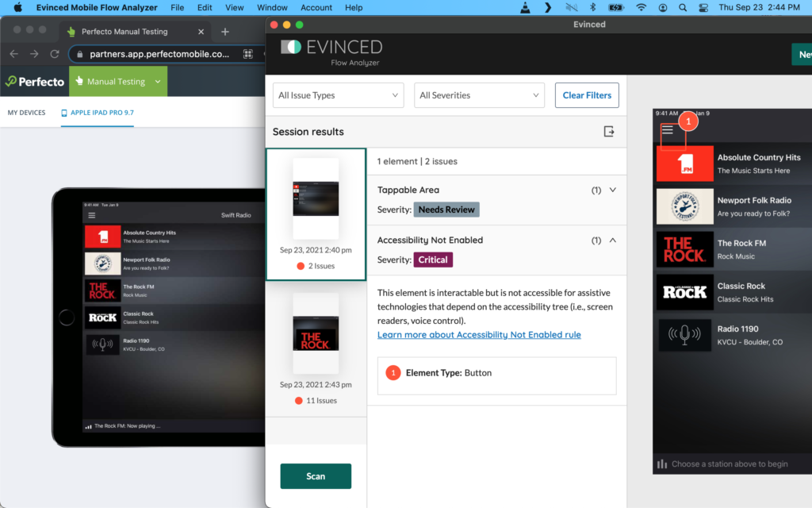The image size is (812, 508).
Task: Open the Window menu
Action: [x=272, y=7]
